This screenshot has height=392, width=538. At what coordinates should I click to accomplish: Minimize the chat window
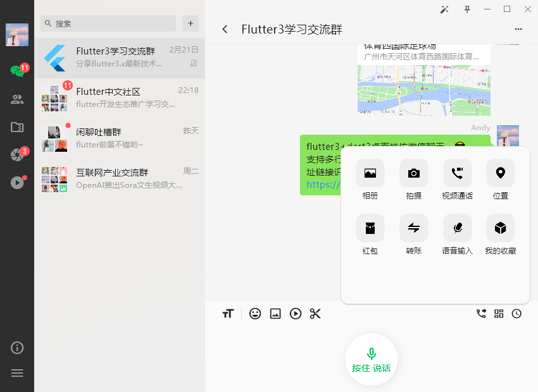[x=487, y=9]
